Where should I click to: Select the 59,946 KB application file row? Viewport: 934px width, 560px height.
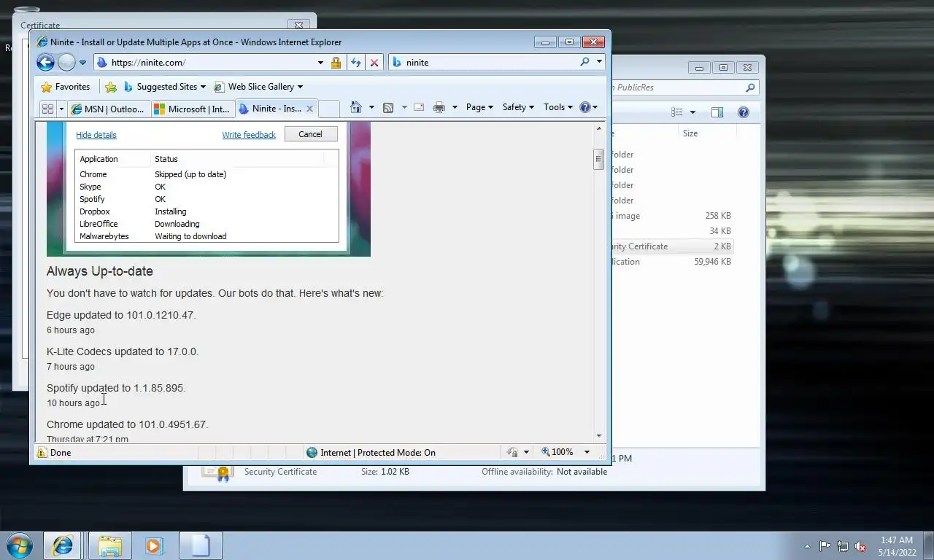point(671,262)
